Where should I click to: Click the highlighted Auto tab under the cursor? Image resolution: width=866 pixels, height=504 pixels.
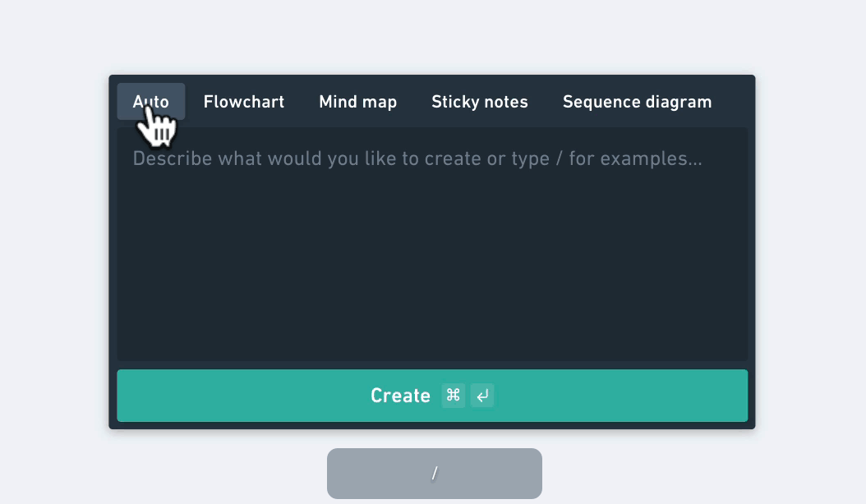(x=151, y=101)
